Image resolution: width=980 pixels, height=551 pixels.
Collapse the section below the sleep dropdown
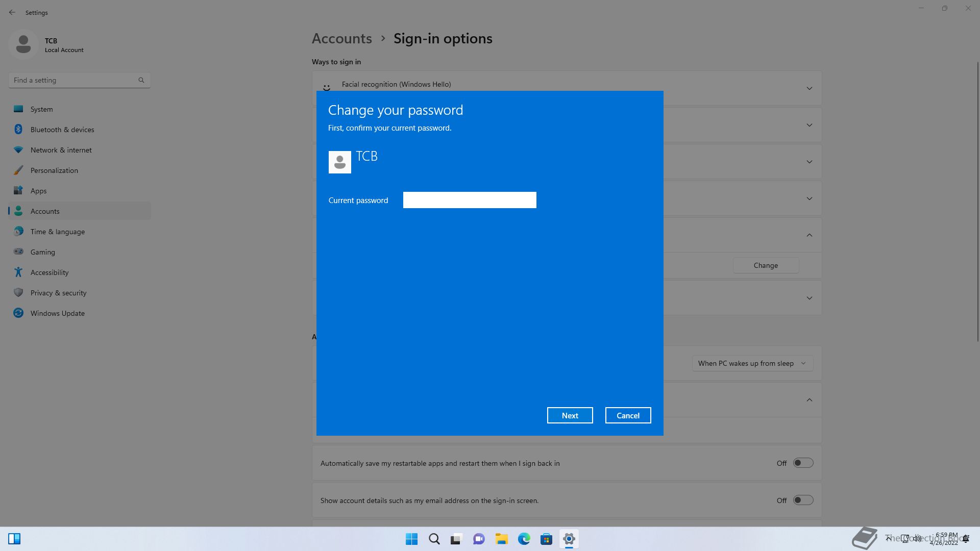coord(810,400)
